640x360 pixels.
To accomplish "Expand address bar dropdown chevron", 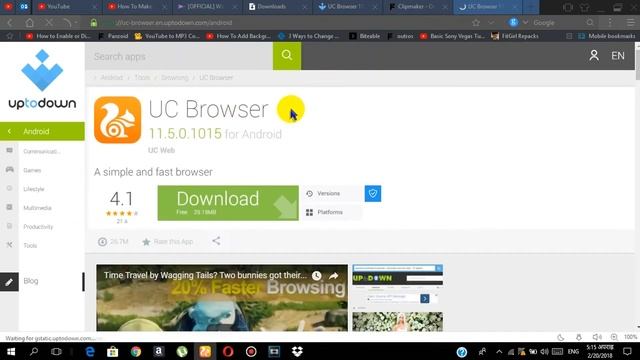I will click(491, 23).
